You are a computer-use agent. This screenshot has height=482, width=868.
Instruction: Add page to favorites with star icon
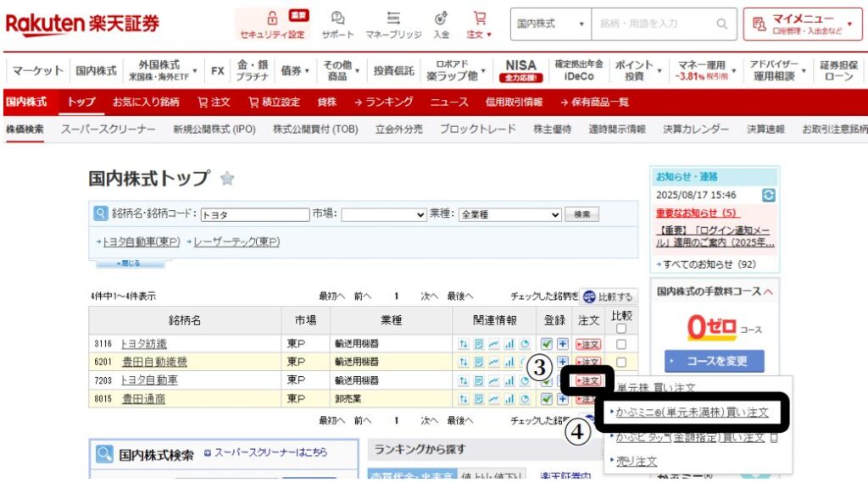pyautogui.click(x=227, y=178)
